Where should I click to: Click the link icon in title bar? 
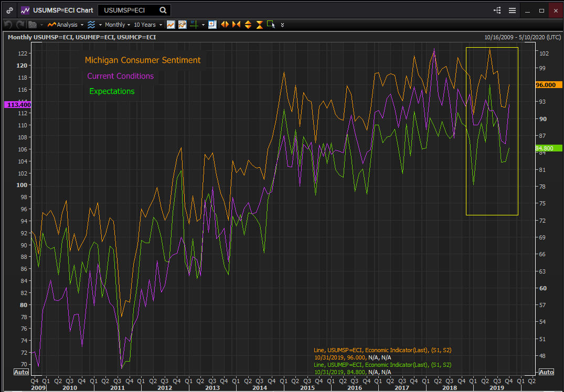10,10
